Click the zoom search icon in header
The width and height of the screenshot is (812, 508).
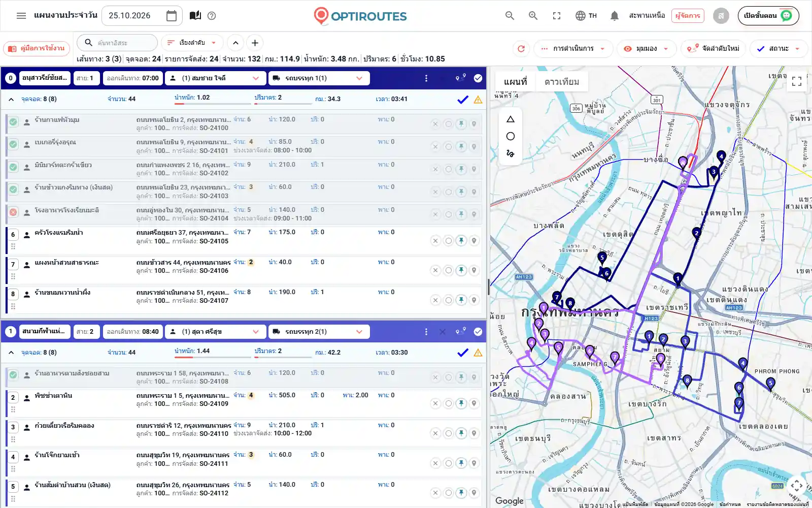533,16
